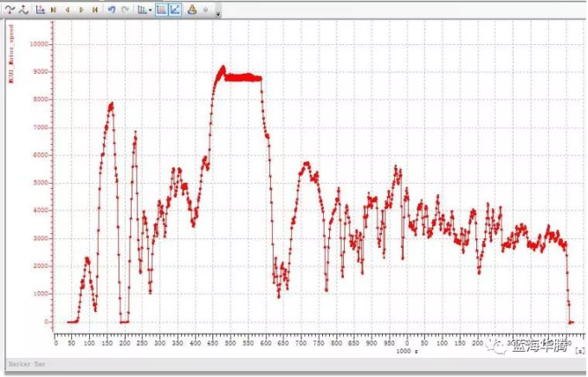
Task: Click the 10000 y-axis value
Action: (39, 44)
